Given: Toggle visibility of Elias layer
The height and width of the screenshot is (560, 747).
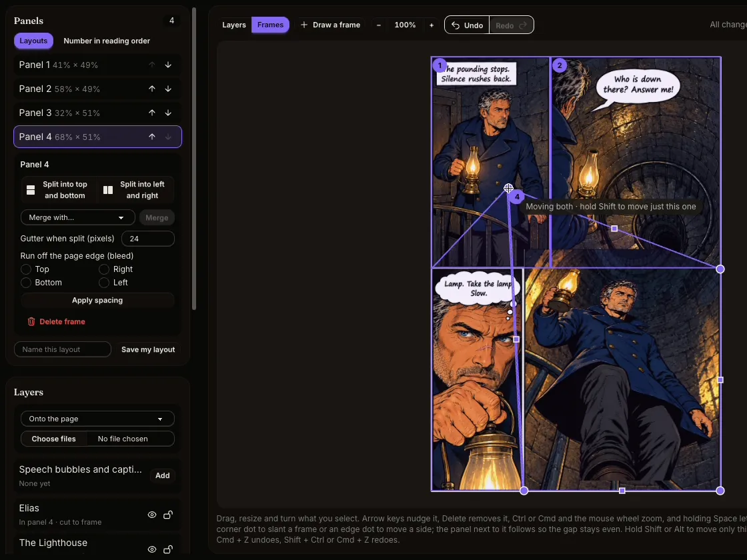Looking at the screenshot, I should (x=152, y=515).
